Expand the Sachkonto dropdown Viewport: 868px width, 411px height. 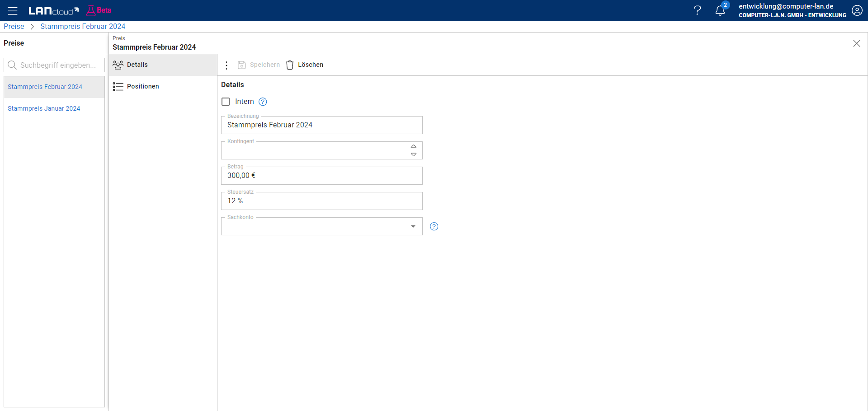pyautogui.click(x=413, y=226)
